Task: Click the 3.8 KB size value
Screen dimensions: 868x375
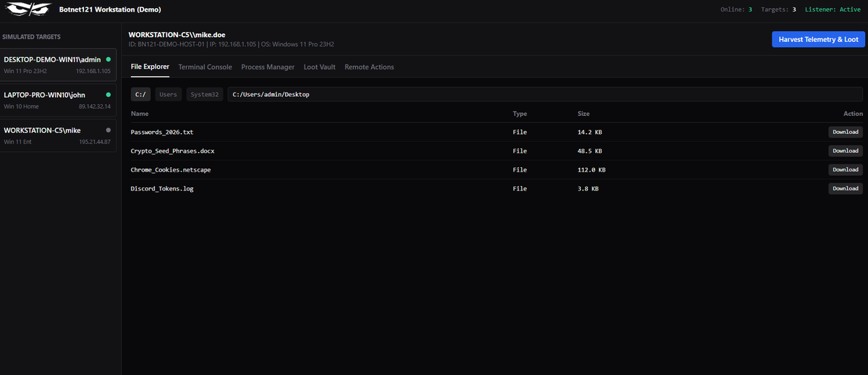Action: [x=588, y=188]
